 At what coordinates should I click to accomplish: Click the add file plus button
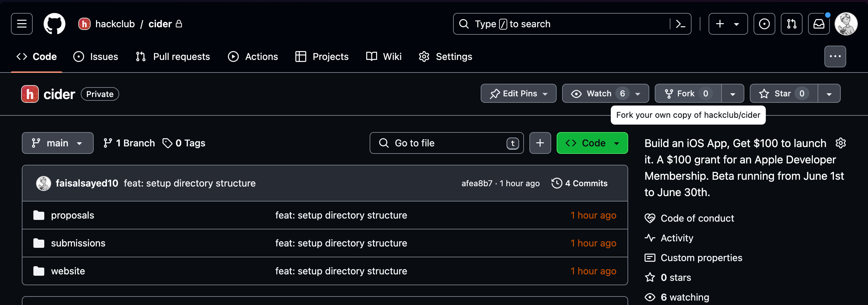point(540,143)
